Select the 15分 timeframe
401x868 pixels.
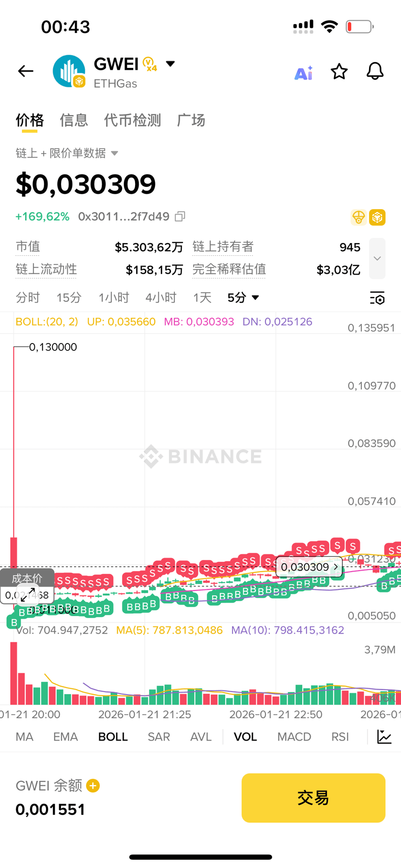(x=69, y=297)
